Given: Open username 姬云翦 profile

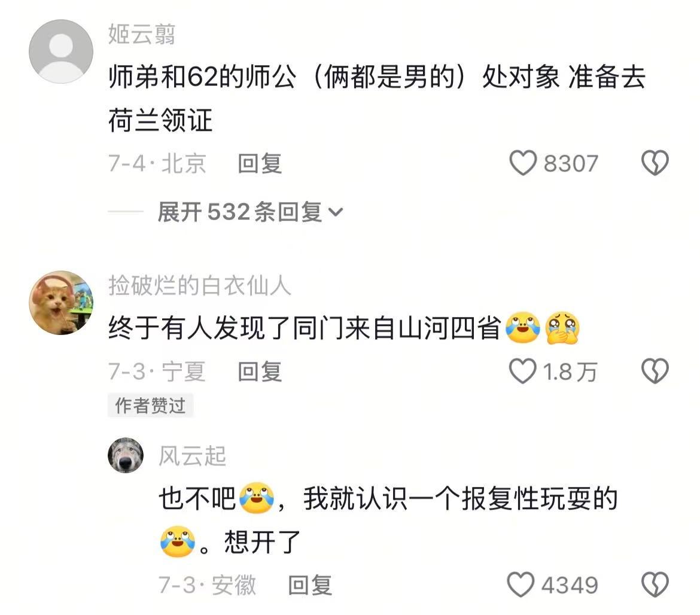Looking at the screenshot, I should click(x=142, y=34).
